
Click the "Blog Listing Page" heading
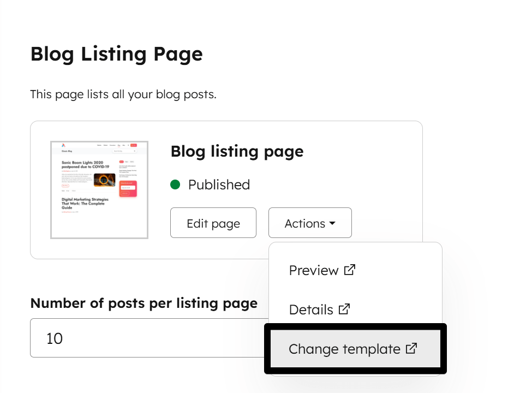(116, 54)
